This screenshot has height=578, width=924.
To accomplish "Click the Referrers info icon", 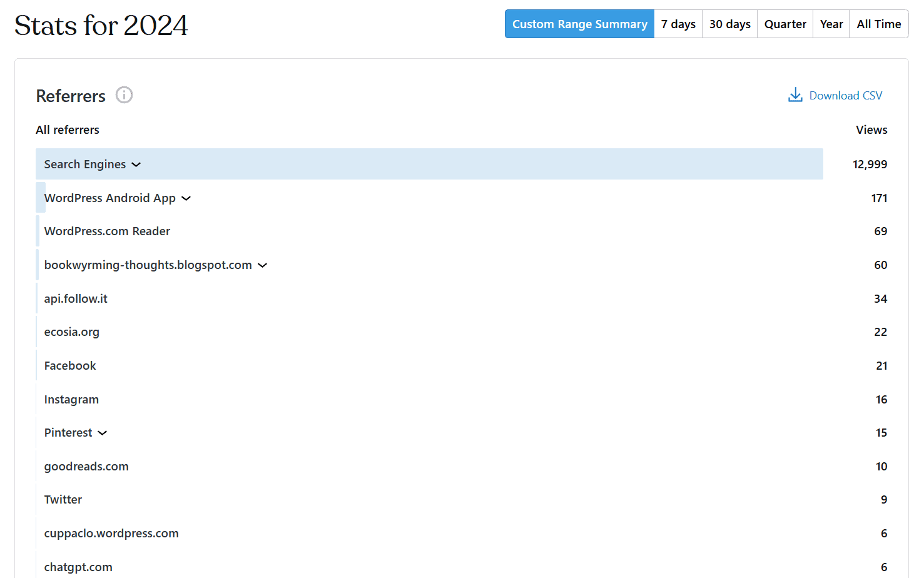I will (x=124, y=95).
